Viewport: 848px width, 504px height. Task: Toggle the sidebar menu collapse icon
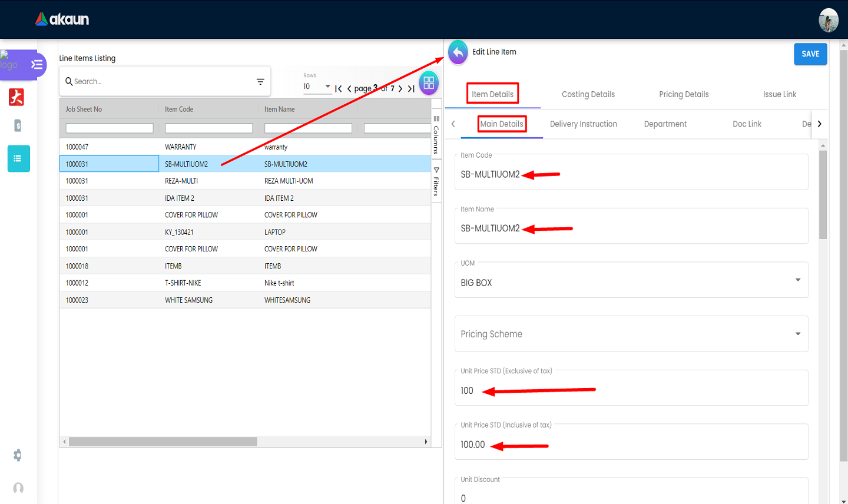tap(37, 65)
